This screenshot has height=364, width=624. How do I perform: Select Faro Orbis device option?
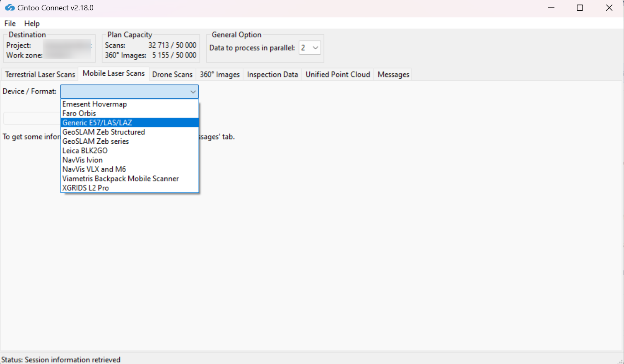130,113
